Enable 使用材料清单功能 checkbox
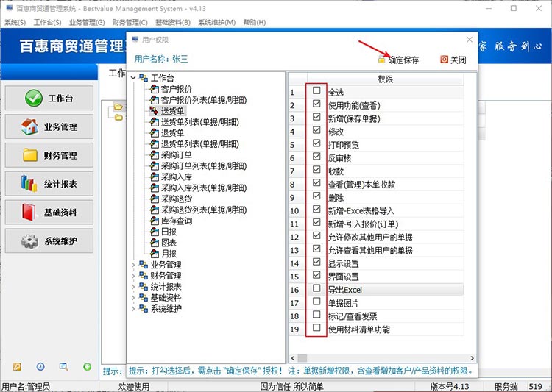Viewport: 552px width, 392px height. (x=316, y=327)
